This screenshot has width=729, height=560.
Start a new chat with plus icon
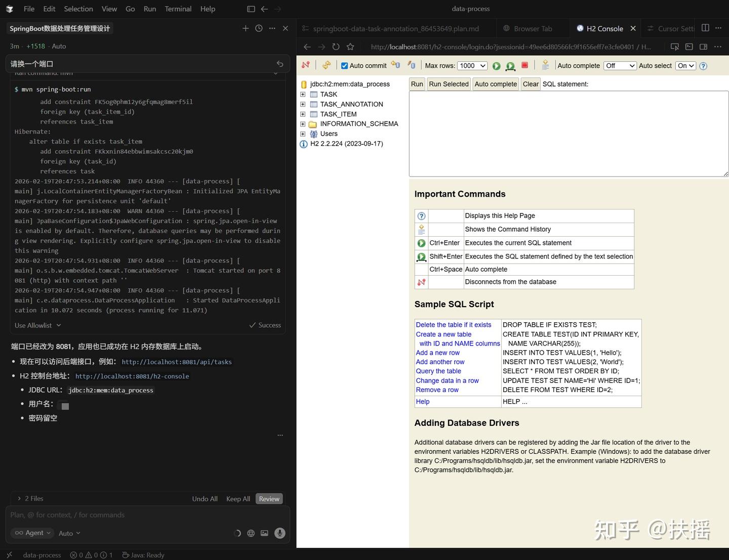(246, 28)
